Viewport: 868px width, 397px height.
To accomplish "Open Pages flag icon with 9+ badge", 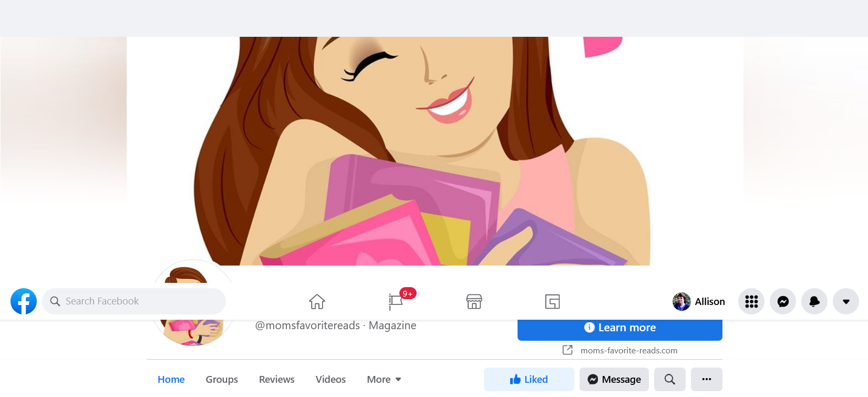I will pyautogui.click(x=396, y=301).
